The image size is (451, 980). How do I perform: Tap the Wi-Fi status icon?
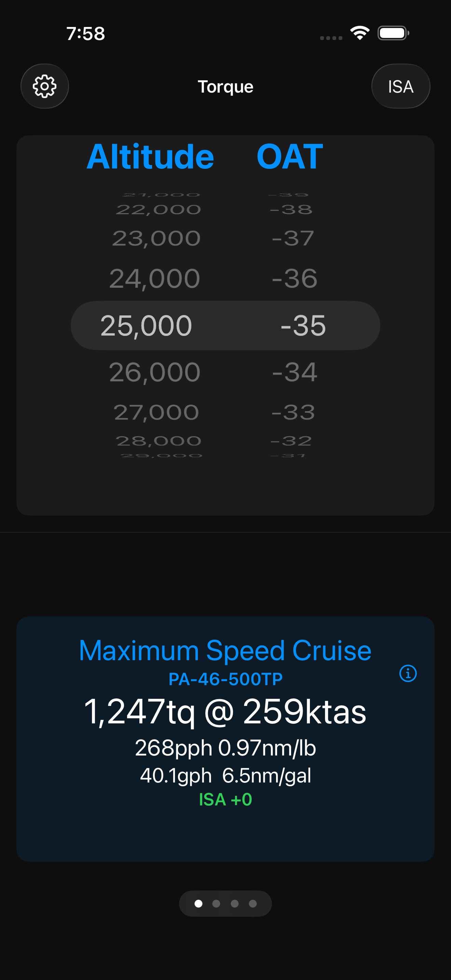359,33
